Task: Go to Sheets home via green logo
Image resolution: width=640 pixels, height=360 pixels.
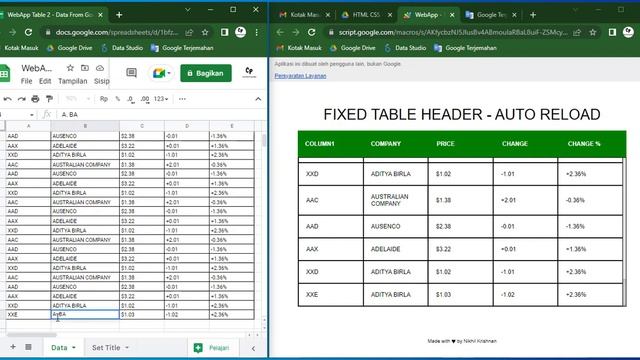Action: (x=4, y=73)
